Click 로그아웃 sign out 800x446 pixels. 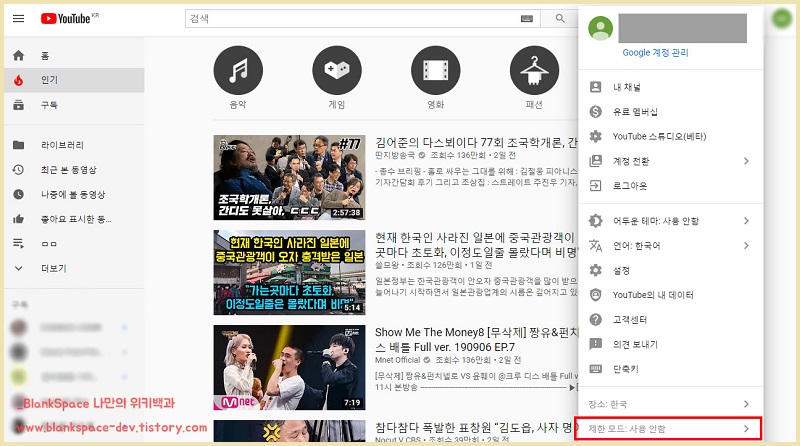point(671,186)
